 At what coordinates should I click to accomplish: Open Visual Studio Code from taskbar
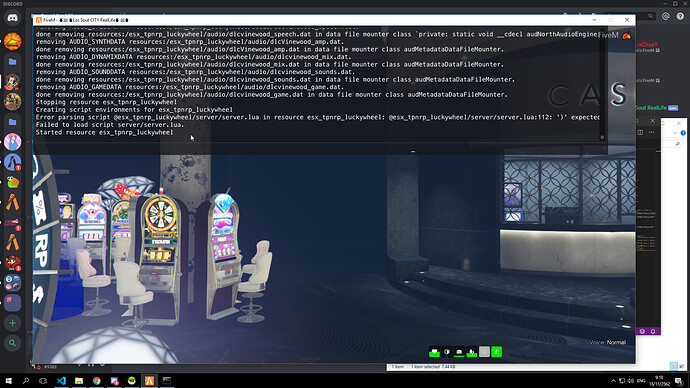point(61,381)
